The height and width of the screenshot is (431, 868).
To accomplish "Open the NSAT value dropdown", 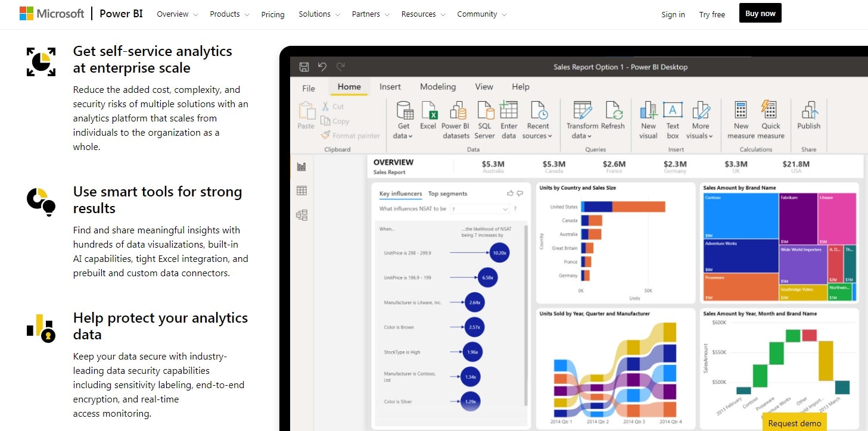I will coord(480,209).
